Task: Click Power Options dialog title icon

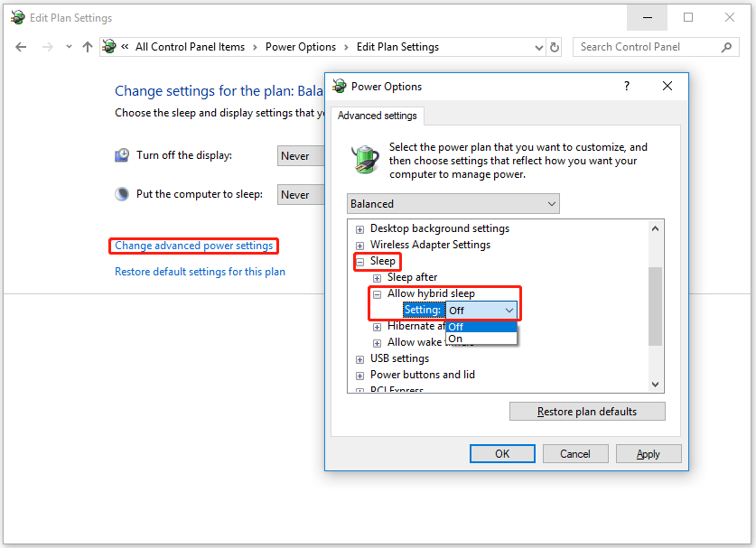Action: [340, 87]
